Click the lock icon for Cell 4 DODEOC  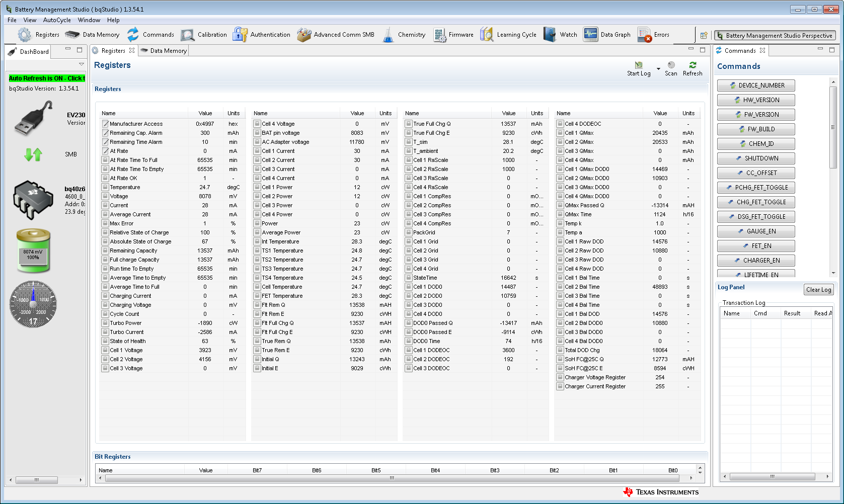point(560,124)
